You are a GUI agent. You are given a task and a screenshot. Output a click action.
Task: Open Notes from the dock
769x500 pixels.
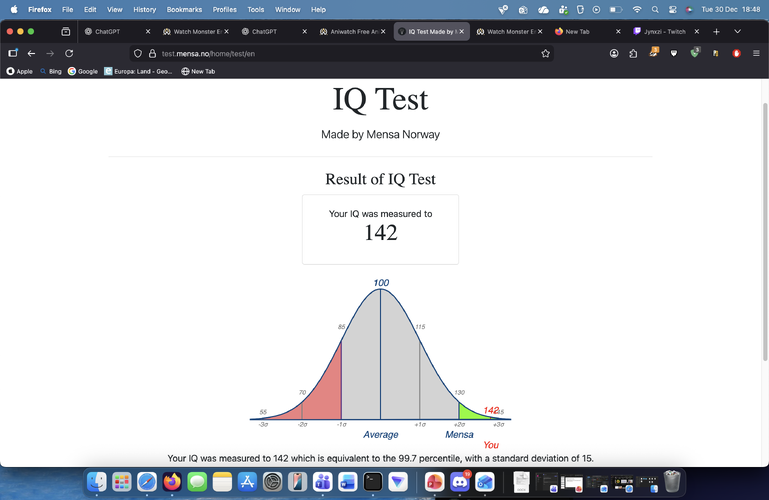coord(222,482)
